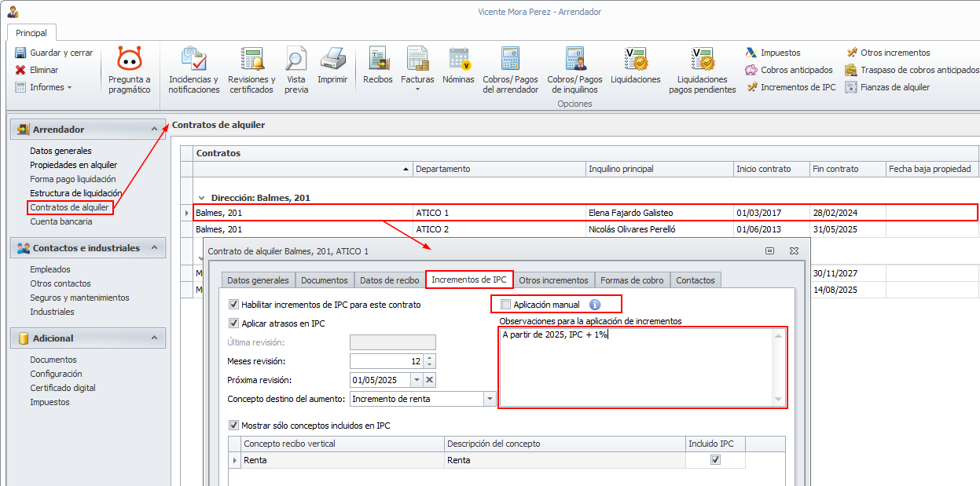The height and width of the screenshot is (486, 980).
Task: Open the Recibos tool
Action: [378, 60]
